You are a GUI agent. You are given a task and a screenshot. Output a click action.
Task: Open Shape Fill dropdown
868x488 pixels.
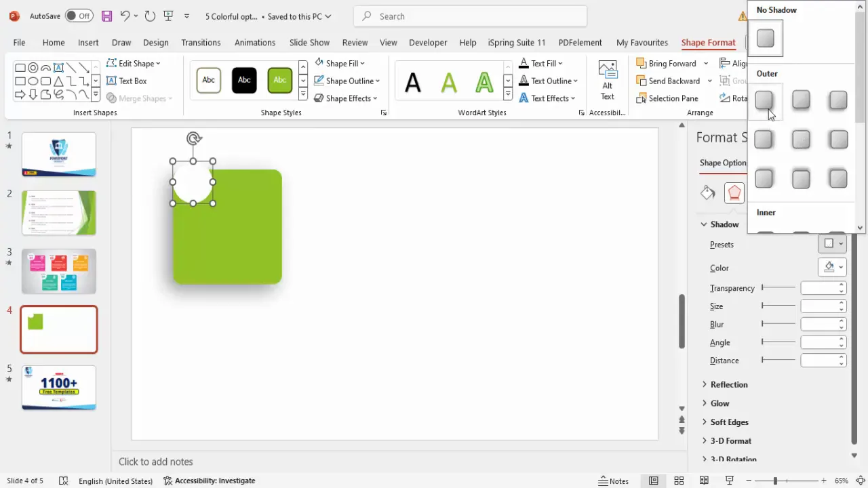click(x=339, y=63)
